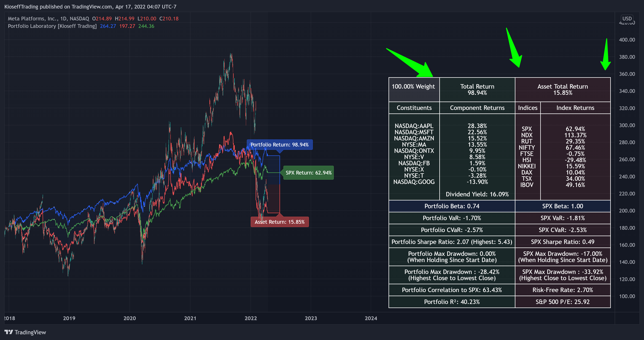Click the IBOV index entry

click(527, 185)
